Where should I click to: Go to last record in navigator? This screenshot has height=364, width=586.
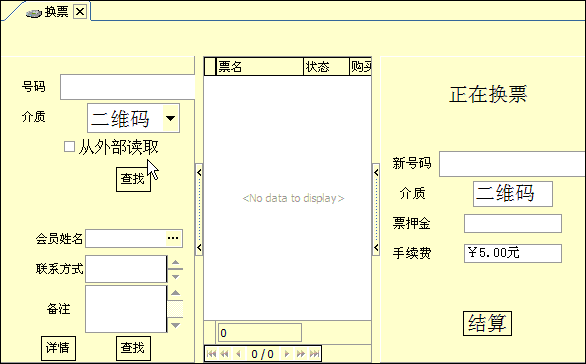pos(314,354)
